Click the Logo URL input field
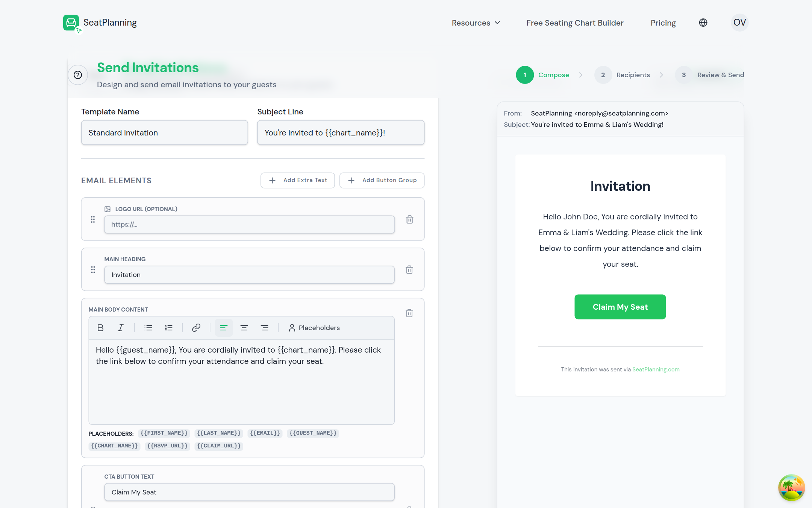812x508 pixels. tap(250, 225)
